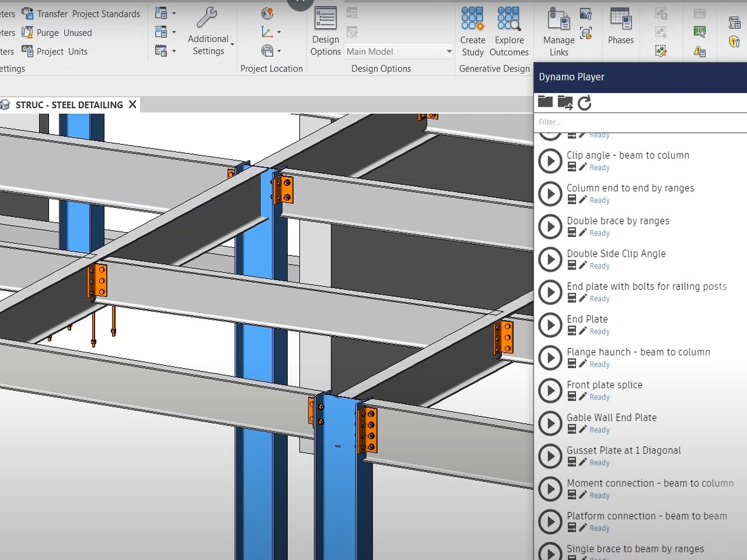Run the End Plate script in Dynamo Player

pos(549,325)
